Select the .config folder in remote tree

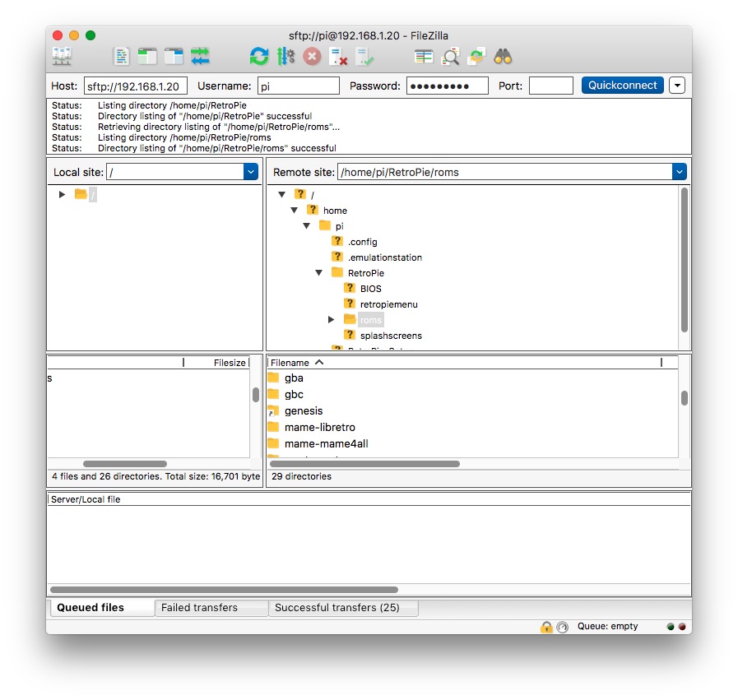[x=362, y=242]
